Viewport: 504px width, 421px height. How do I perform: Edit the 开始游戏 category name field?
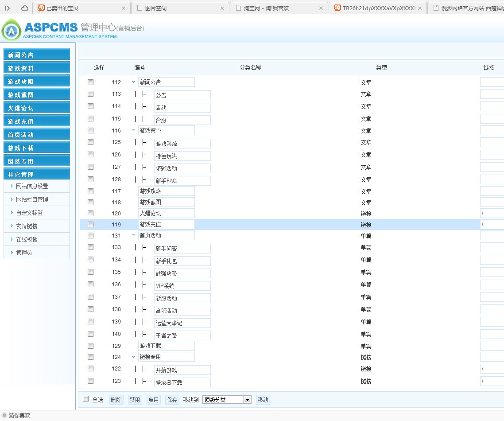tap(182, 370)
